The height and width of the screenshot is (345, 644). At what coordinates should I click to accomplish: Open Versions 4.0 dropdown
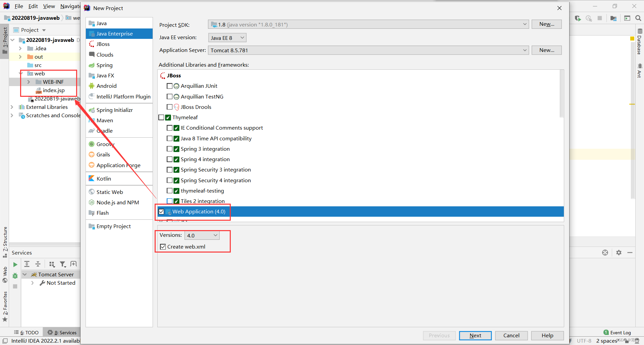pyautogui.click(x=202, y=235)
